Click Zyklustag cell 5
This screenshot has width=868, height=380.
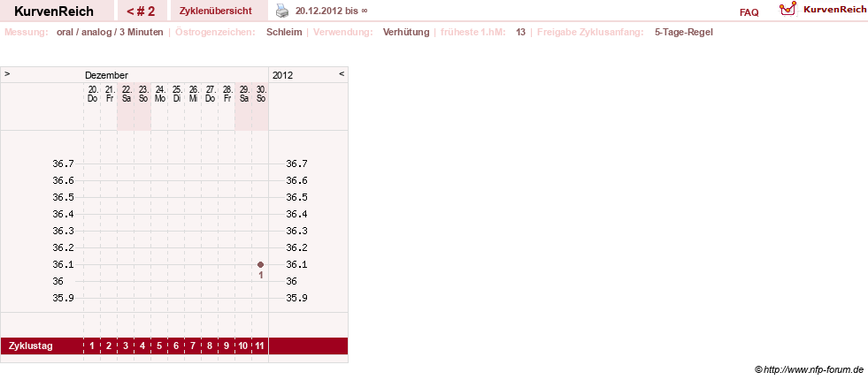pos(159,346)
